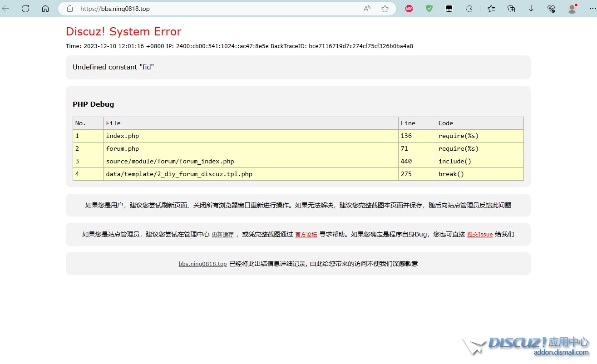
Task: Open the bbs.ning0818.top footer link
Action: coord(202,264)
